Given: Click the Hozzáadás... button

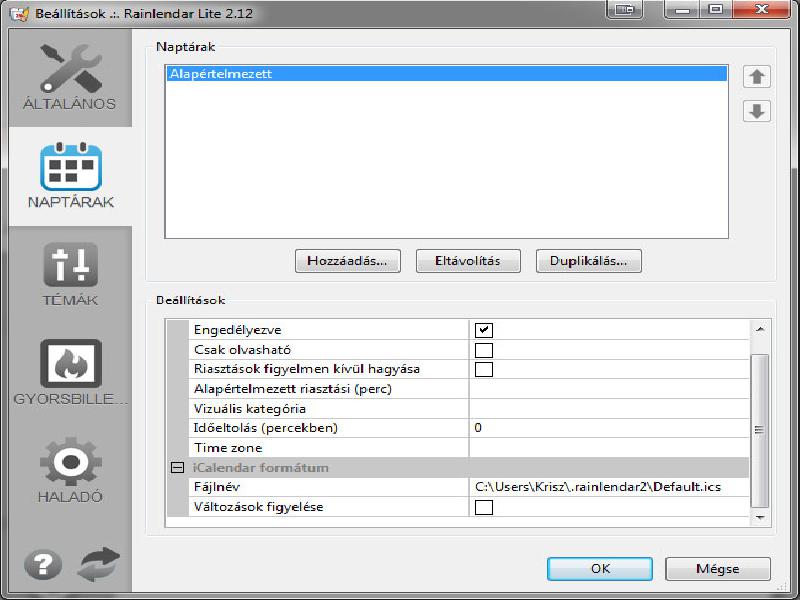Looking at the screenshot, I should (347, 261).
